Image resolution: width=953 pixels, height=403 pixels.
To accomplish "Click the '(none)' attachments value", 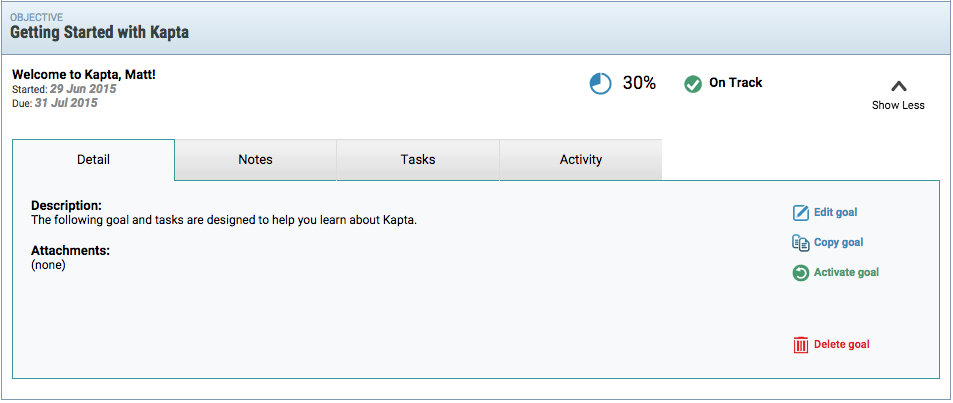I will point(48,265).
